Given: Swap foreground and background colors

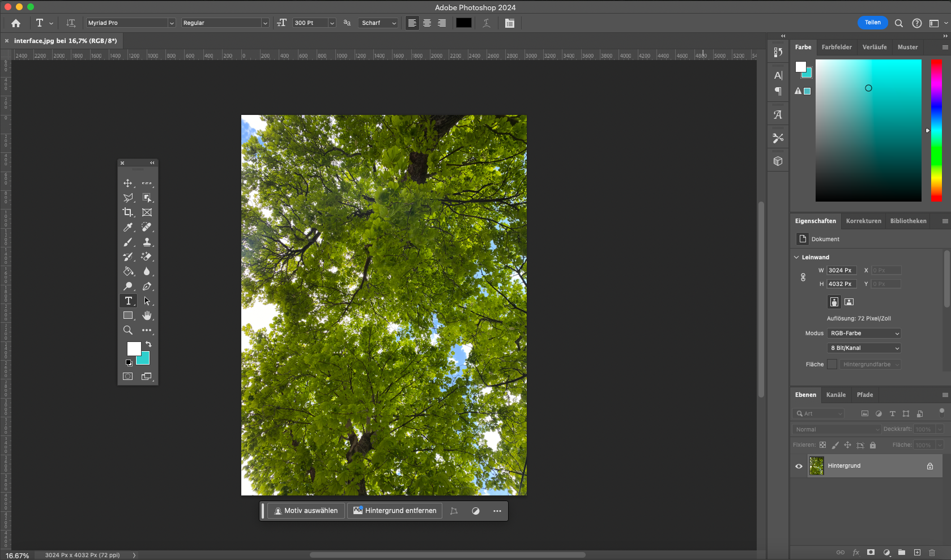Looking at the screenshot, I should tap(148, 344).
